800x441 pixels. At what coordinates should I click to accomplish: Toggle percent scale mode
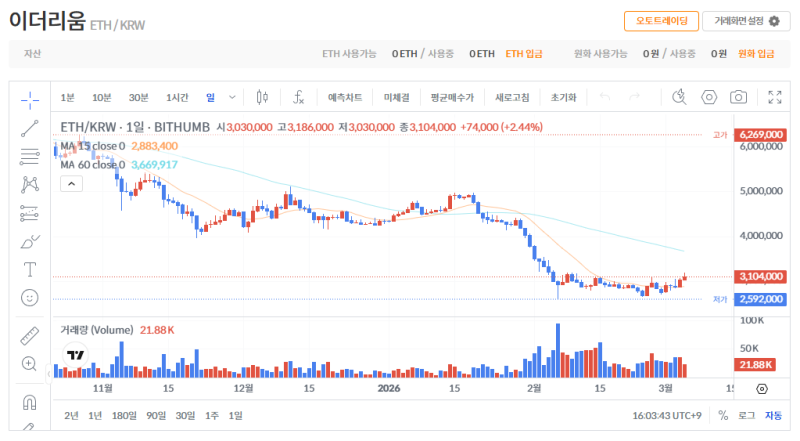point(723,415)
